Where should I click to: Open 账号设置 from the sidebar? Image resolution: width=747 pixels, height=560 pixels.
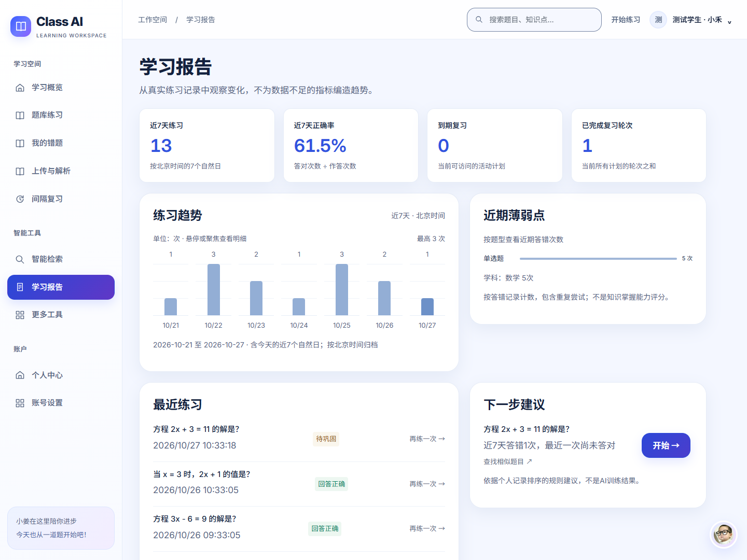point(61,403)
